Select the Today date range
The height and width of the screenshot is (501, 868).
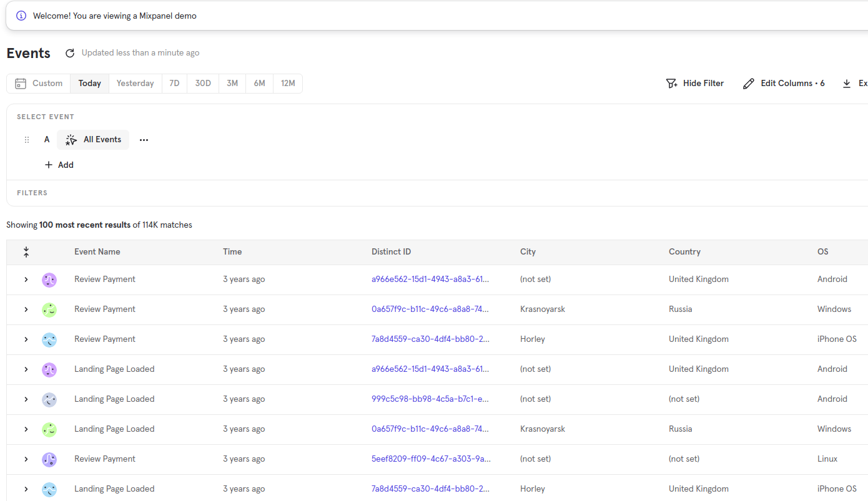90,84
